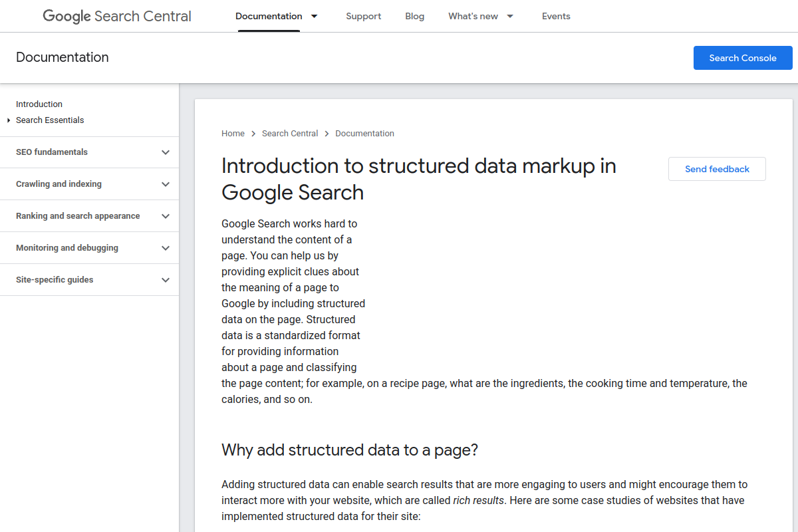Open the Google Search Central logo link
The width and height of the screenshot is (798, 532).
117,17
